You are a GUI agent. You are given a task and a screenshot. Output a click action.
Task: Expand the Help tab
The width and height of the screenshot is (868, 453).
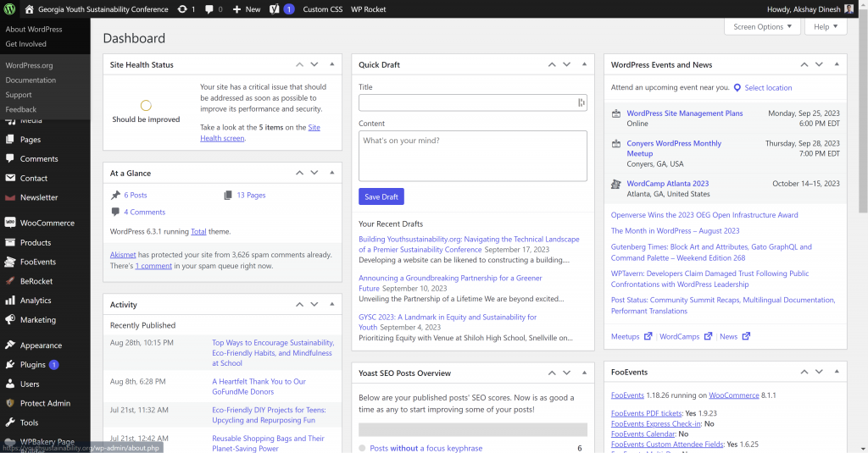tap(825, 27)
